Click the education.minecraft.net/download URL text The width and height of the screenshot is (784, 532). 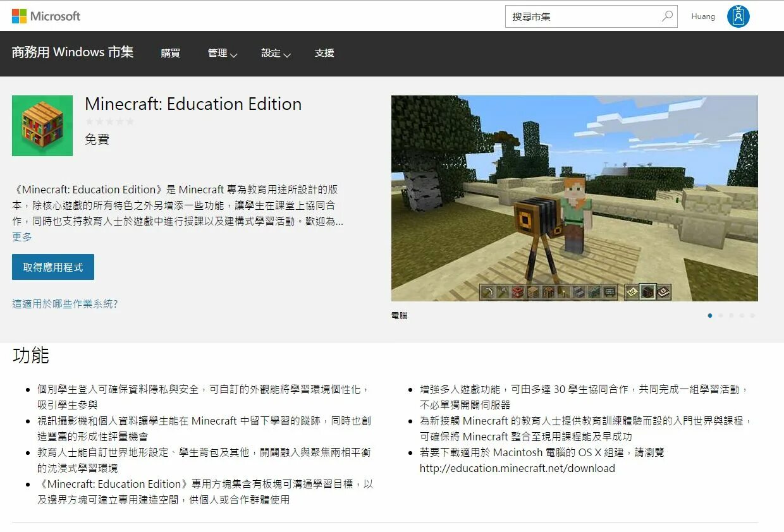pos(517,468)
